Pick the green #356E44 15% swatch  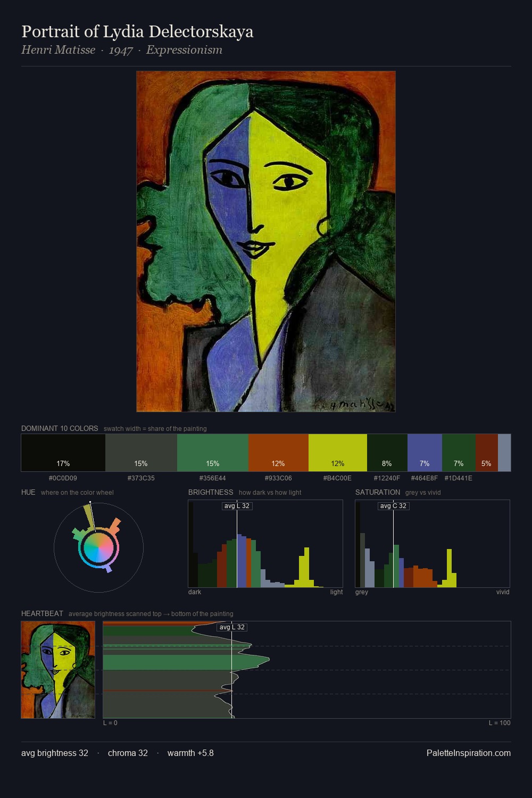point(213,453)
